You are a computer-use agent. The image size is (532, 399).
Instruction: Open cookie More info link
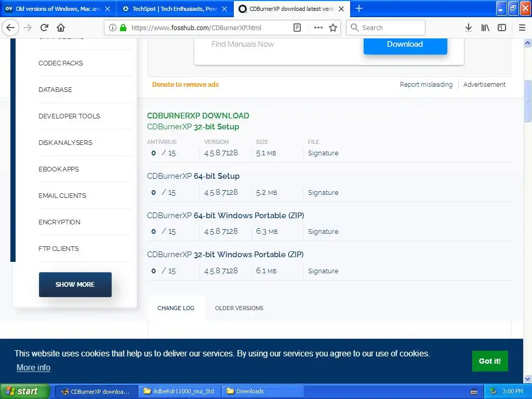coord(34,367)
